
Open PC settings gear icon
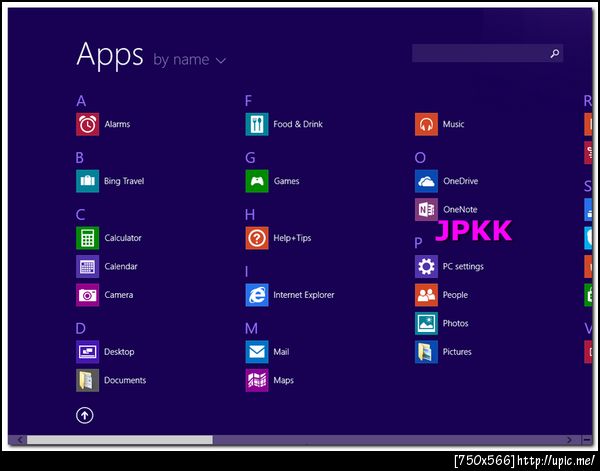(426, 266)
